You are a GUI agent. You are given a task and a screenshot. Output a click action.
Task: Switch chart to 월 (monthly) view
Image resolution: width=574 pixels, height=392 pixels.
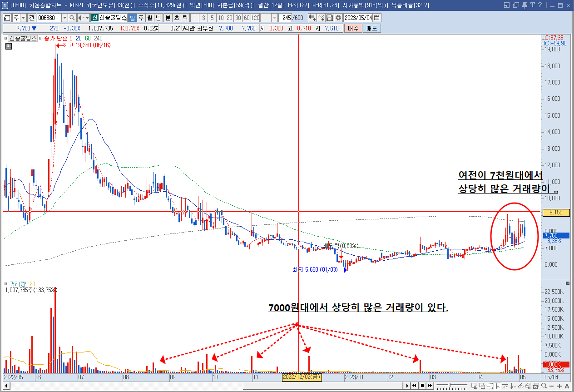tap(150, 18)
